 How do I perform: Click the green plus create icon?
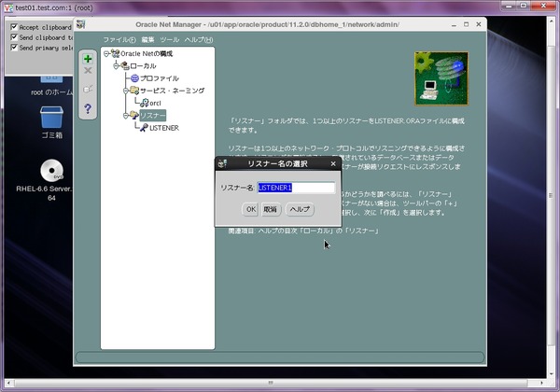coord(88,59)
